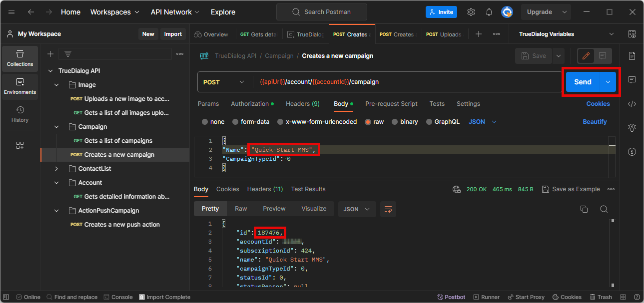Open the Collections sidebar panel
Image resolution: width=644 pixels, height=303 pixels.
[20, 58]
